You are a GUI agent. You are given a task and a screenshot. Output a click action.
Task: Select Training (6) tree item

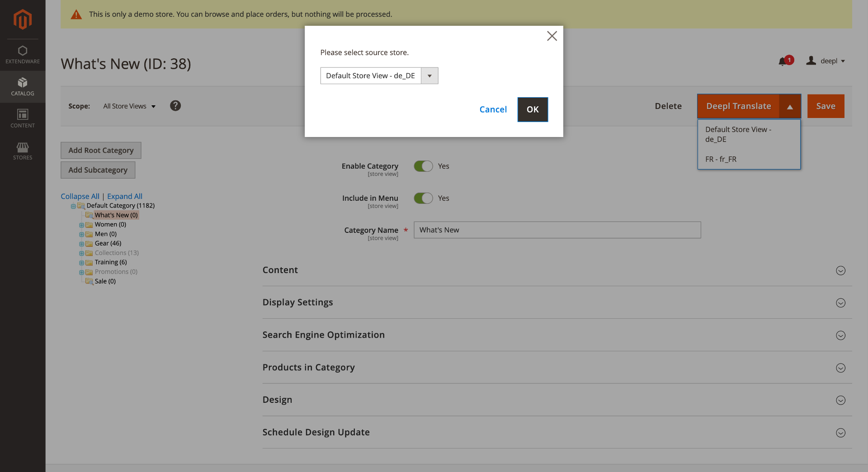pos(111,262)
